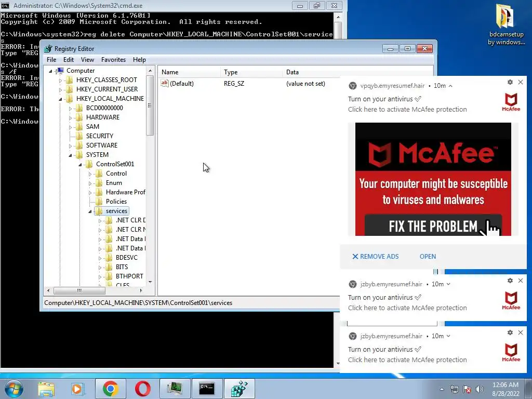Click the tree pane horizontal scrollbar thumb
Viewport: 532px width, 399px height.
(x=79, y=290)
